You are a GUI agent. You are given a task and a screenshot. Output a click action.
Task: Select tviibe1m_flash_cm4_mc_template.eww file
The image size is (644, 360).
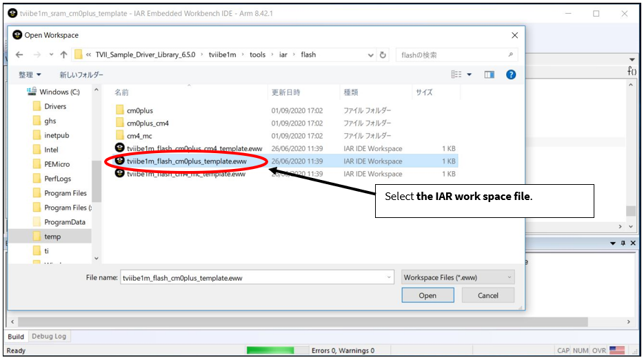185,174
